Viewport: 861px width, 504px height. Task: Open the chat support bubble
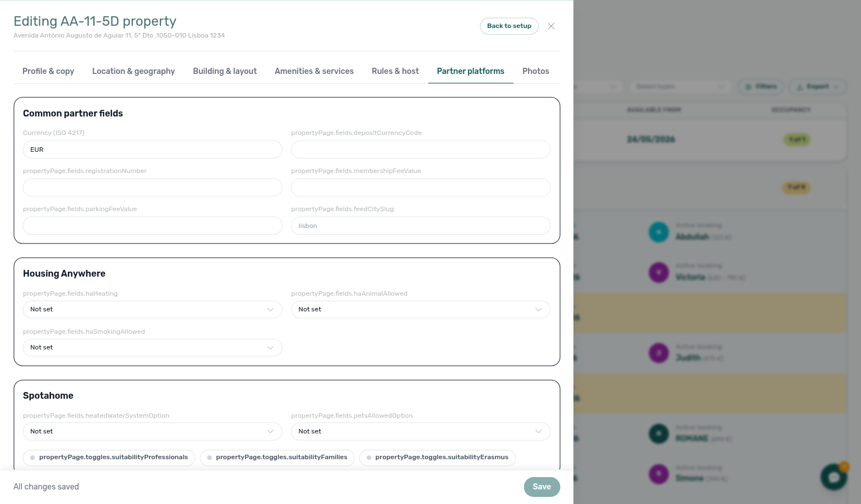point(834,477)
